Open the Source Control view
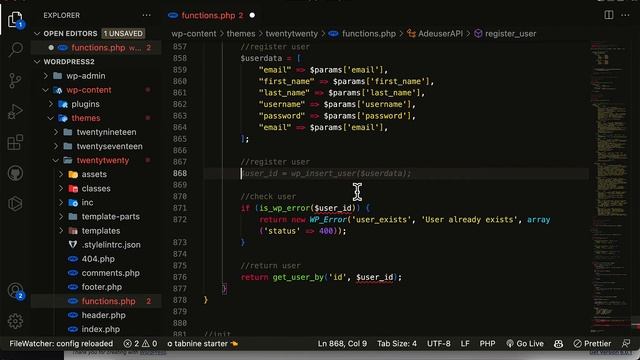The image size is (640, 360). (x=15, y=80)
